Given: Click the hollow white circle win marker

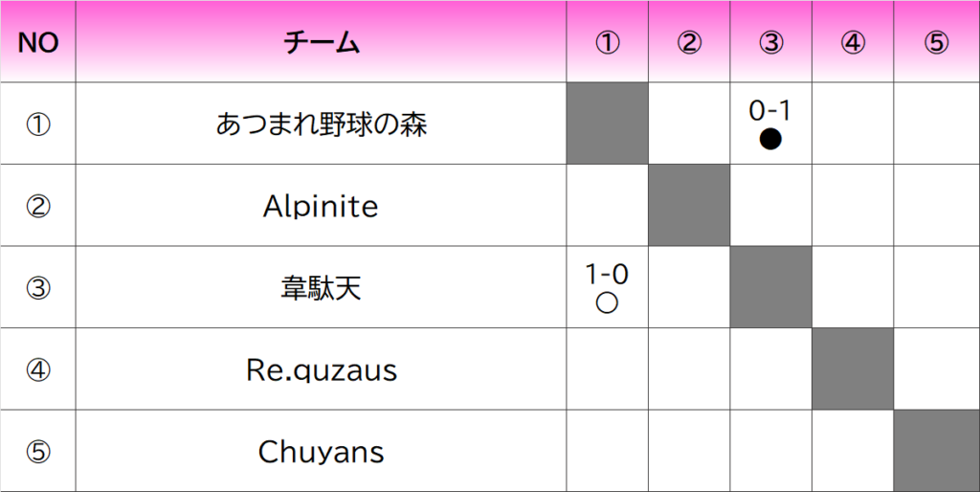Looking at the screenshot, I should (x=606, y=304).
